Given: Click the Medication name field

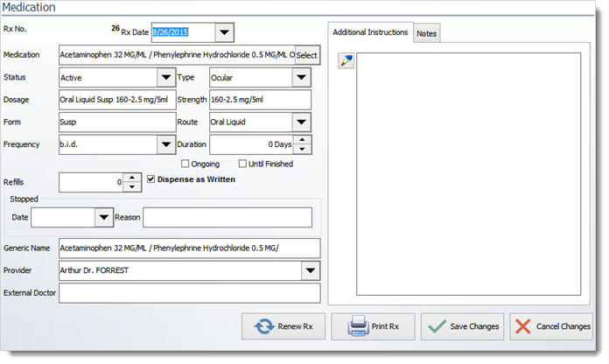Looking at the screenshot, I should coord(177,55).
